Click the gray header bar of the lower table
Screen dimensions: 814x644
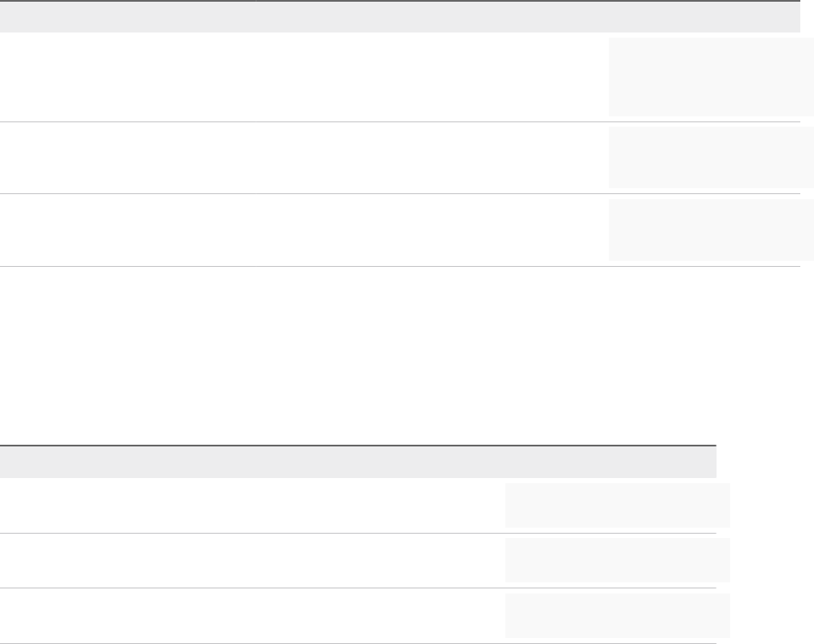point(358,462)
